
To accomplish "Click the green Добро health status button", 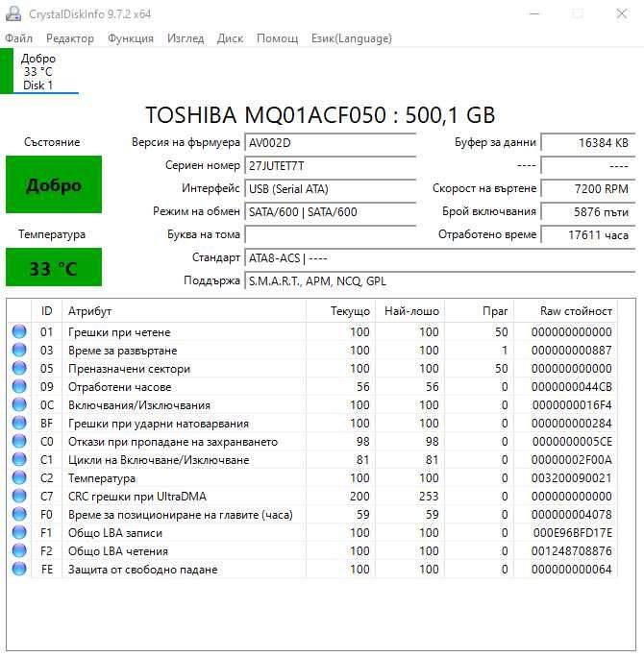I will [54, 184].
